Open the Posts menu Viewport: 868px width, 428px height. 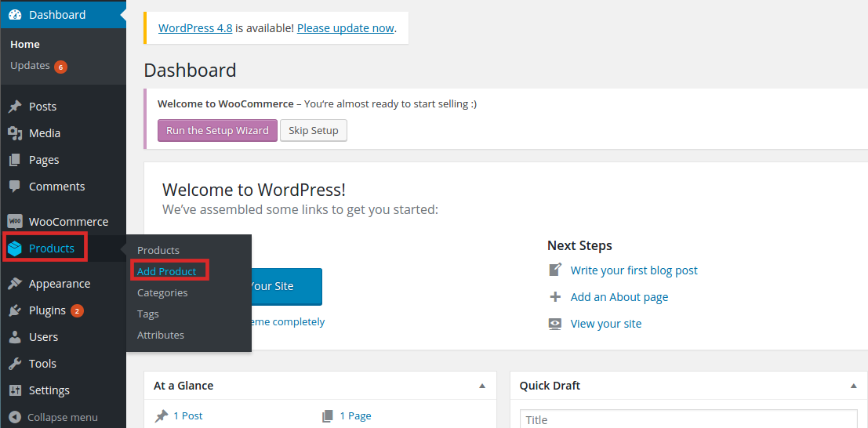42,107
